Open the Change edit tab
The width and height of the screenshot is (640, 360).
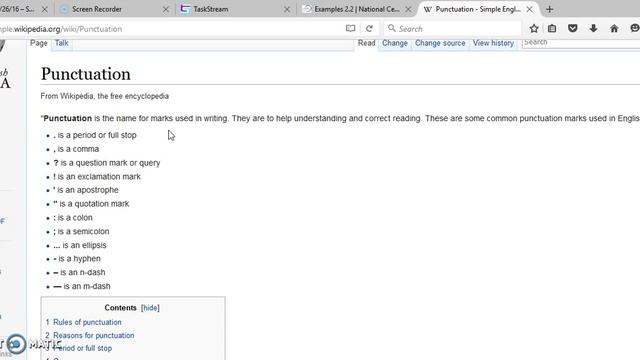click(x=395, y=43)
